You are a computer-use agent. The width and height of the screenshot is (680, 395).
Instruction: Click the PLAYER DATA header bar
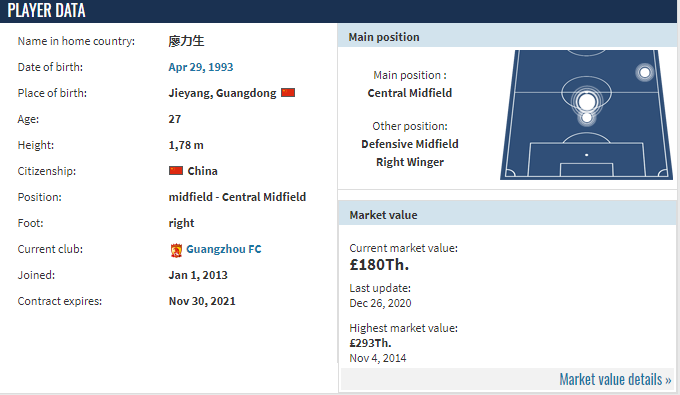[x=338, y=11]
